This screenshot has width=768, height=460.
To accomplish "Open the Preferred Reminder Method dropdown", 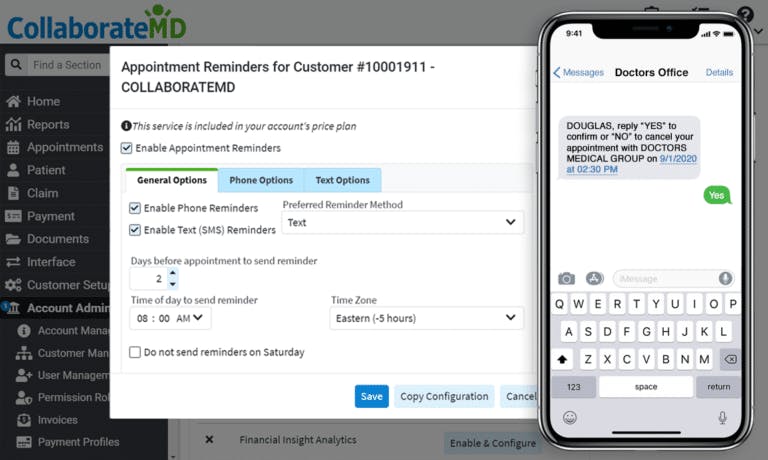I will pyautogui.click(x=403, y=222).
